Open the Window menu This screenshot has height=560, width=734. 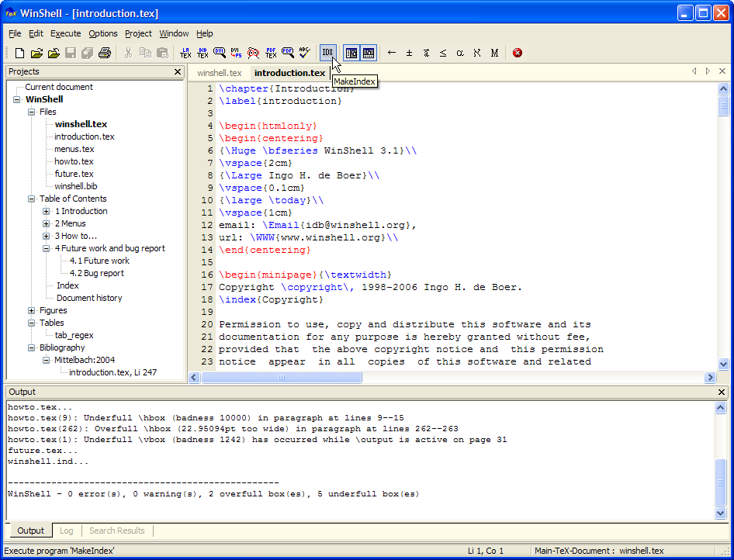[x=174, y=33]
